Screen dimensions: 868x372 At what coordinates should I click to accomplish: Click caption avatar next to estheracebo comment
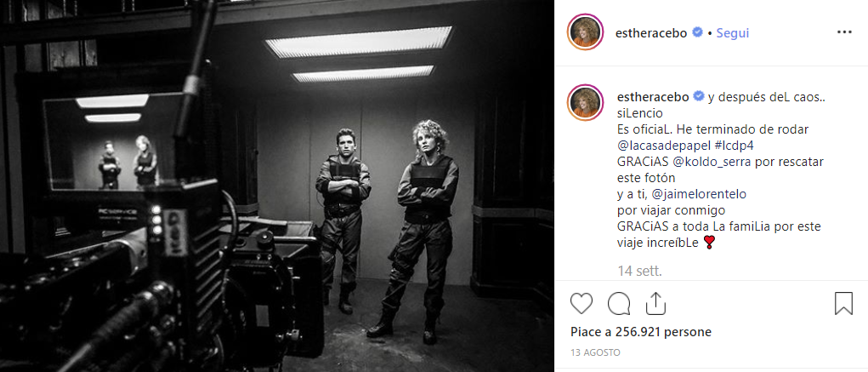585,102
